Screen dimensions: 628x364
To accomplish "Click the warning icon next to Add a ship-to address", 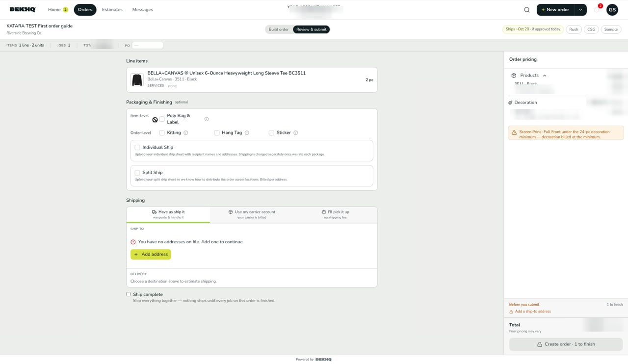I will [x=511, y=312].
